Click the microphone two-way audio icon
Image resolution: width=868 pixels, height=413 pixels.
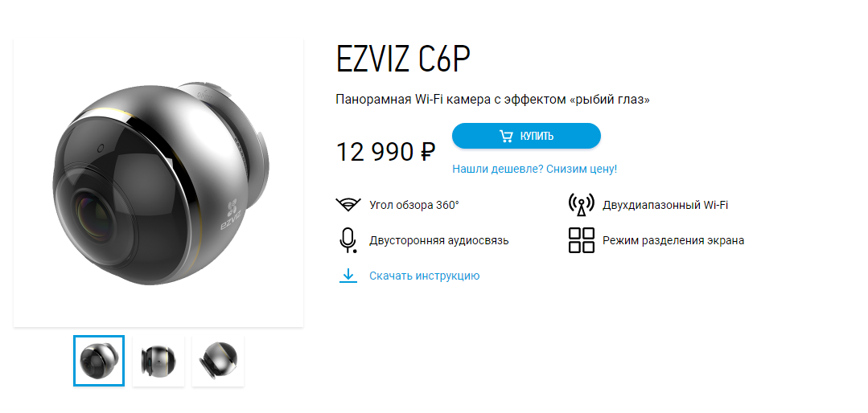click(348, 240)
